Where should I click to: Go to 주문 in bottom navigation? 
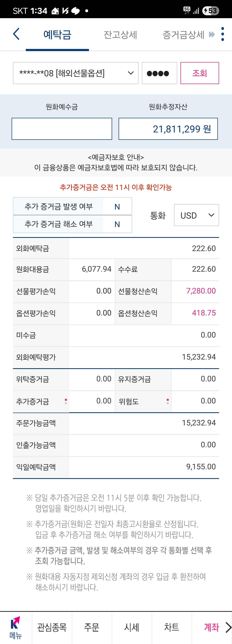tap(92, 628)
